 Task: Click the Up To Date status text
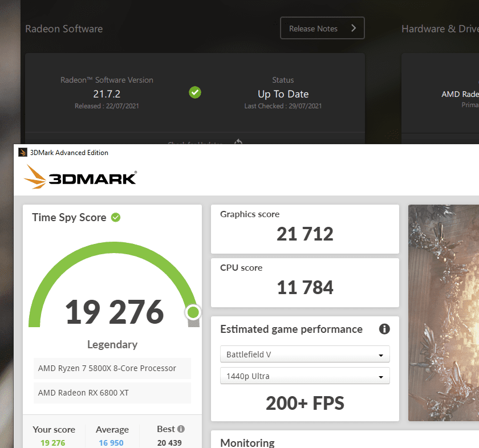click(283, 94)
